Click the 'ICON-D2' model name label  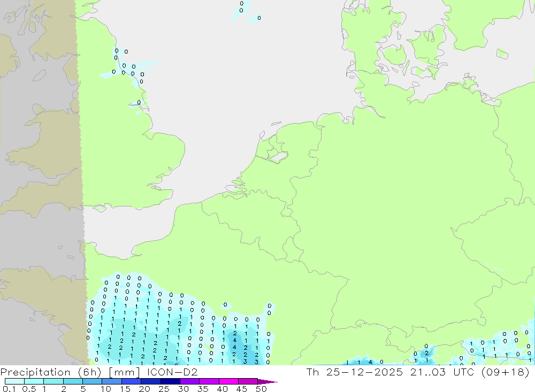click(172, 372)
